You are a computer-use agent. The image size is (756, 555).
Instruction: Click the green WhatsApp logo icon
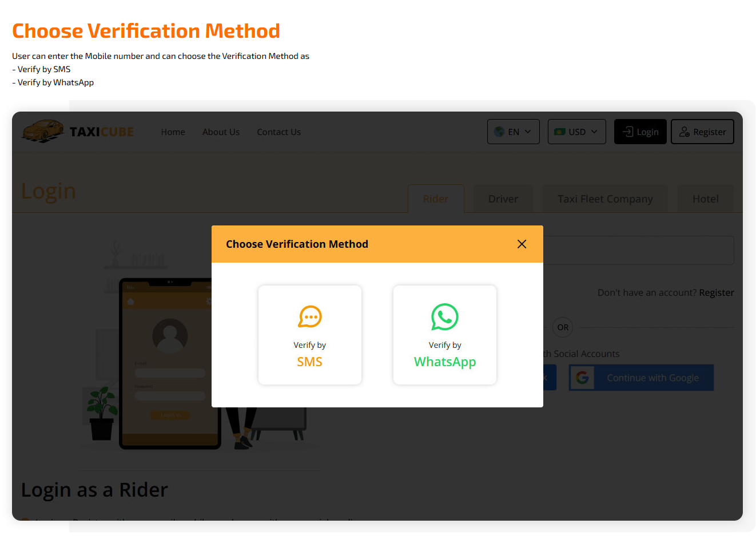[445, 316]
